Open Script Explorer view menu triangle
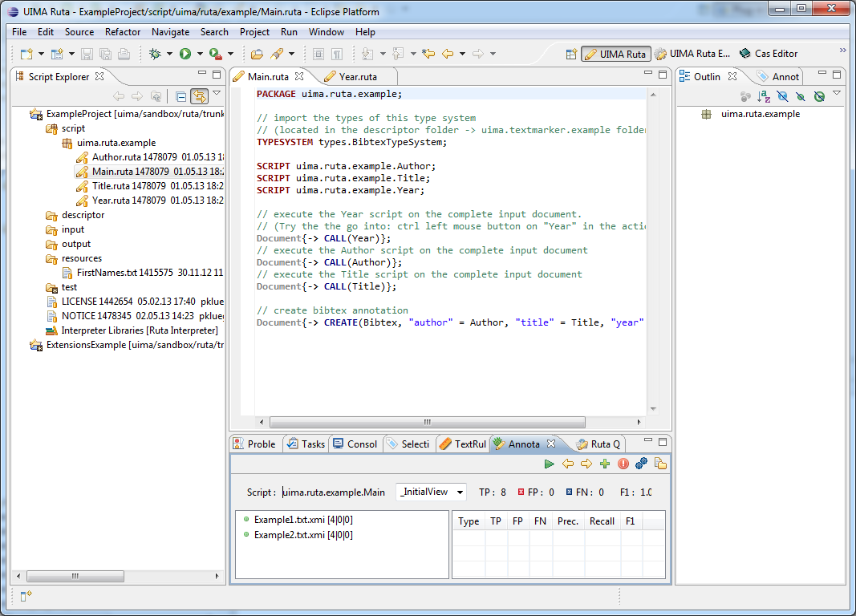Viewport: 856px width, 616px height. 216,93
